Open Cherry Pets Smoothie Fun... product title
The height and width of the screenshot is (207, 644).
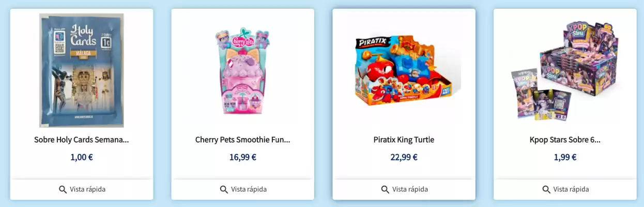(x=243, y=140)
